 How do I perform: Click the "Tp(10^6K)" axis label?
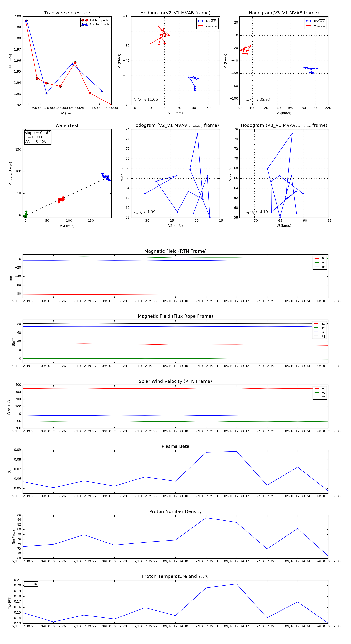click(10, 602)
